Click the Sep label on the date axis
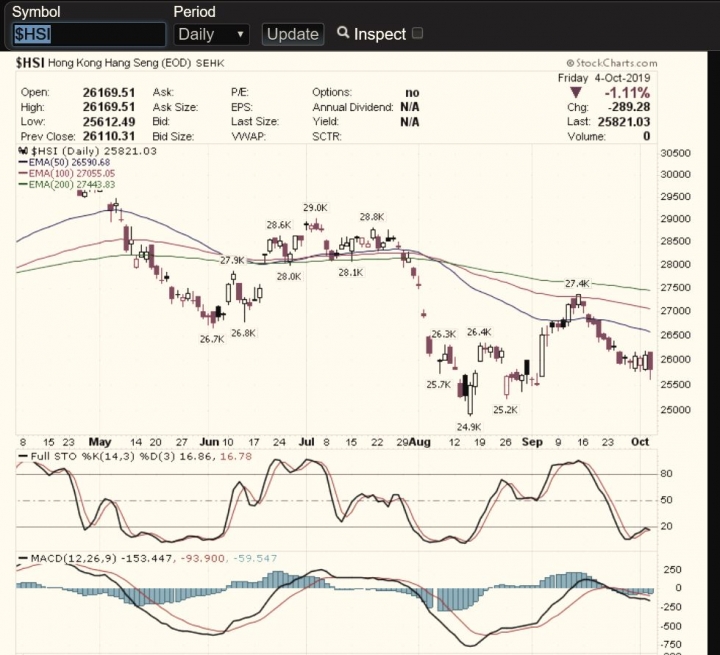 (532, 442)
